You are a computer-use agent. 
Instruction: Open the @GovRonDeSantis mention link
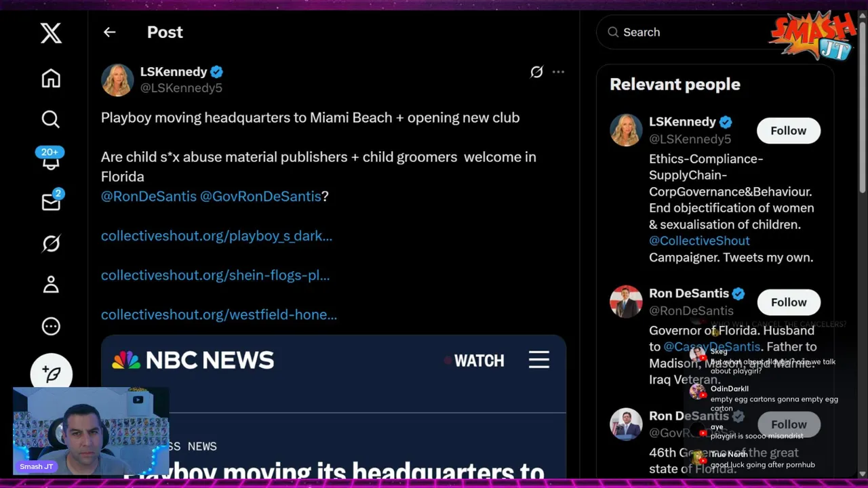(260, 196)
